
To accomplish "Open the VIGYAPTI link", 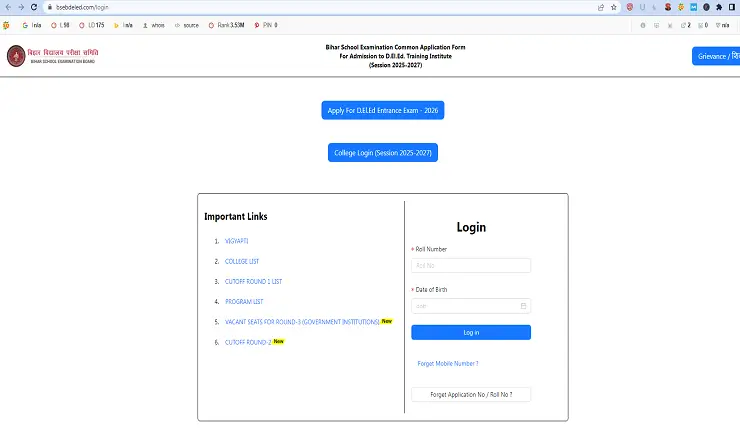I will click(x=236, y=241).
